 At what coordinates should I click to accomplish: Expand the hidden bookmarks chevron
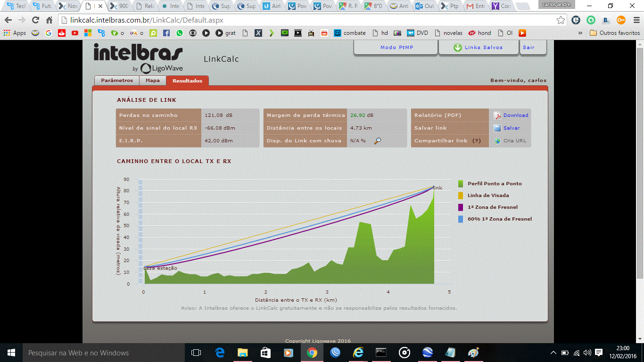[x=580, y=33]
